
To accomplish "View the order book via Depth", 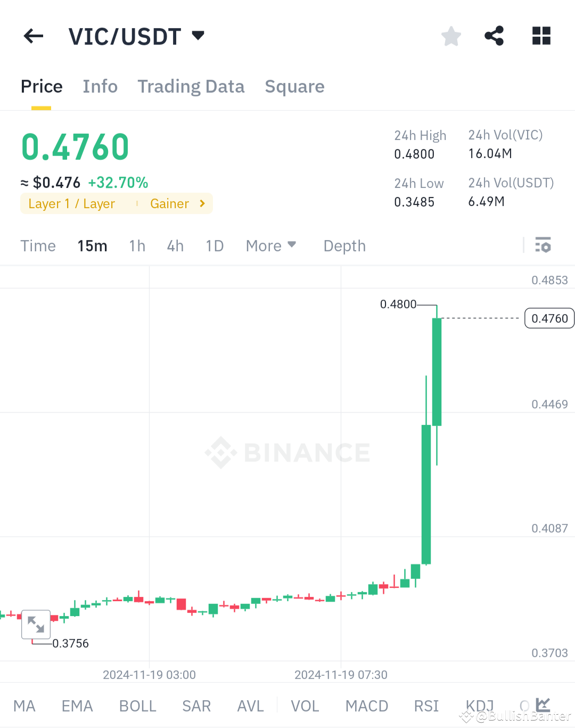I will pos(344,246).
